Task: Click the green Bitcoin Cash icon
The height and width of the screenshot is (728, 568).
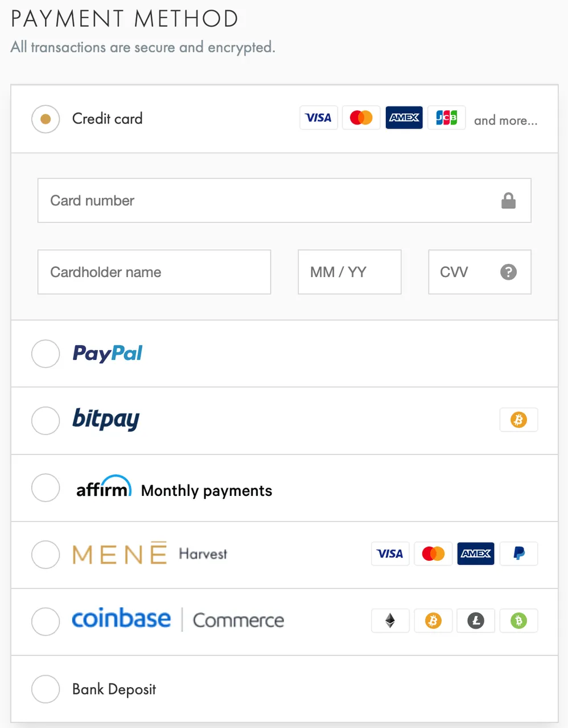Action: pos(518,621)
